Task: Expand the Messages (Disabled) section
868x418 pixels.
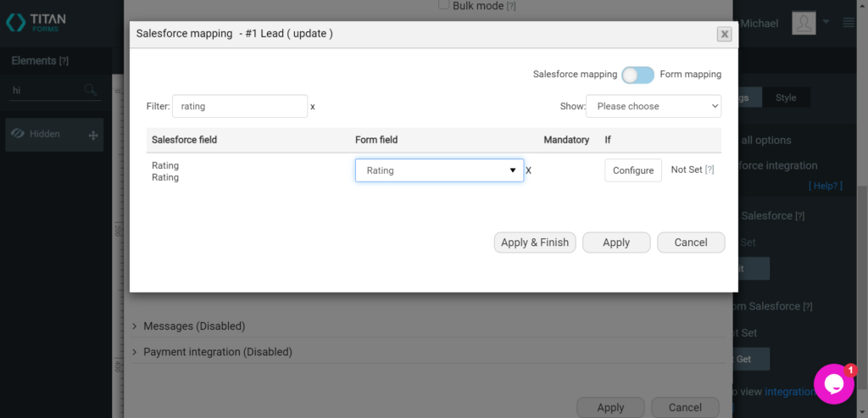Action: point(194,326)
